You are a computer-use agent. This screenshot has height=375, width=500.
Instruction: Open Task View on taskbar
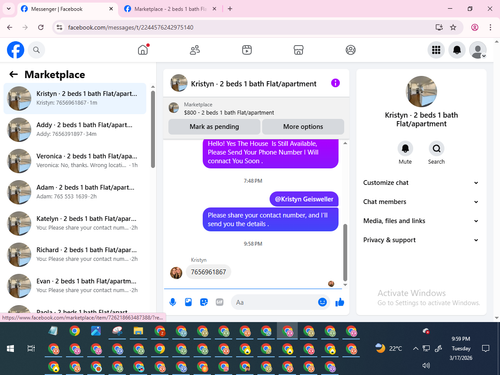click(31, 349)
